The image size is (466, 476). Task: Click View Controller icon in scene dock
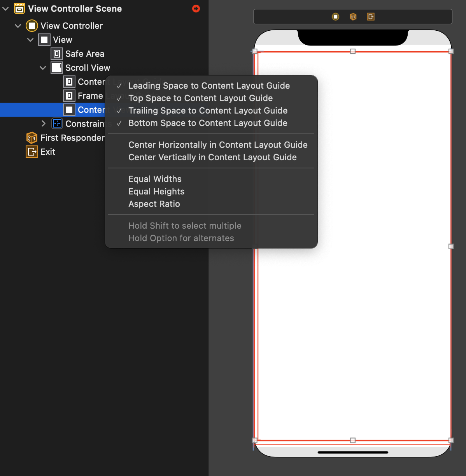click(336, 17)
